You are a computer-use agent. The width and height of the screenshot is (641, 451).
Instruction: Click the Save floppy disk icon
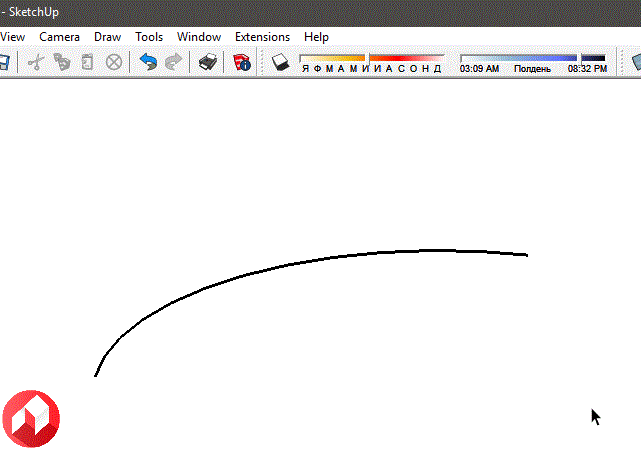(4, 62)
